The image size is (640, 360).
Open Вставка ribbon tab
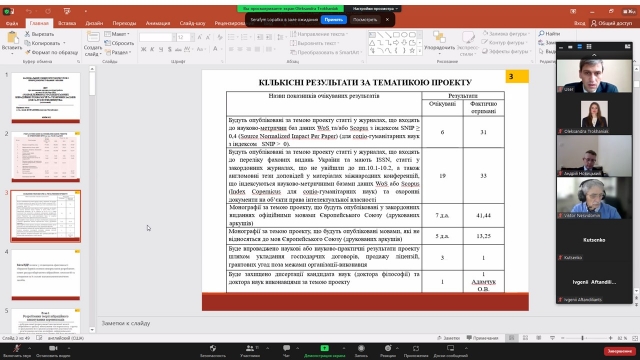(x=67, y=23)
